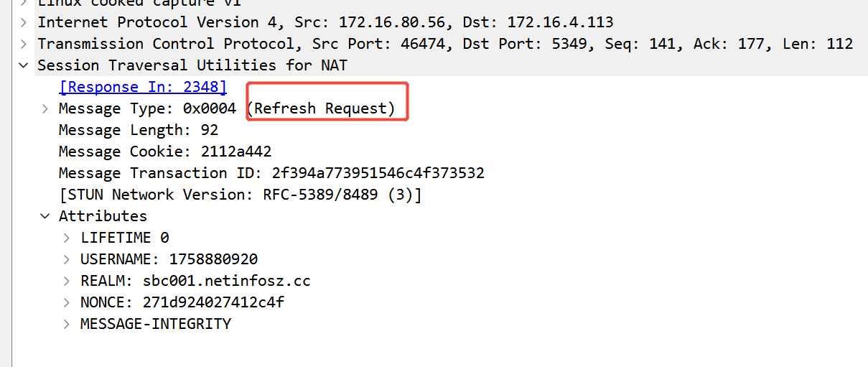
Task: Expand the NONCE attribute arrow
Action: point(67,302)
